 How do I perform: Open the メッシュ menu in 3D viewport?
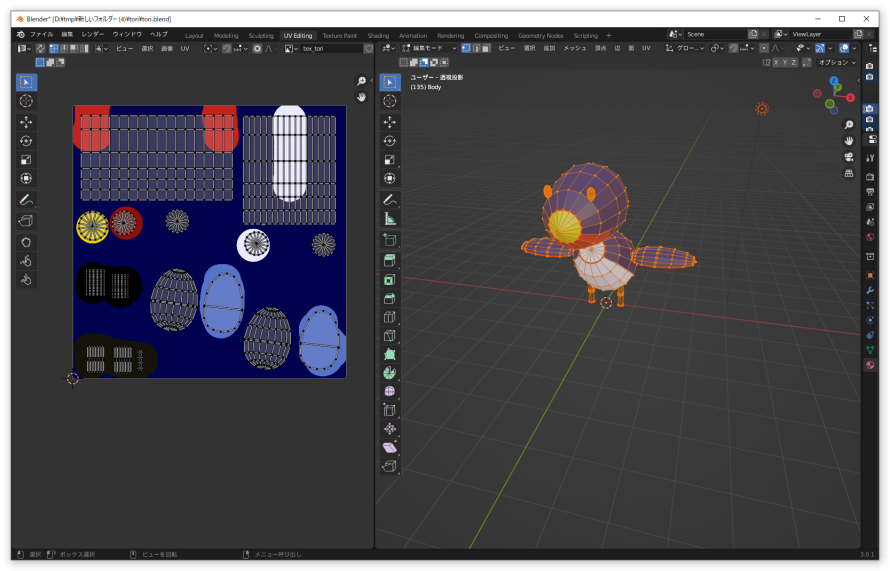pyautogui.click(x=575, y=48)
